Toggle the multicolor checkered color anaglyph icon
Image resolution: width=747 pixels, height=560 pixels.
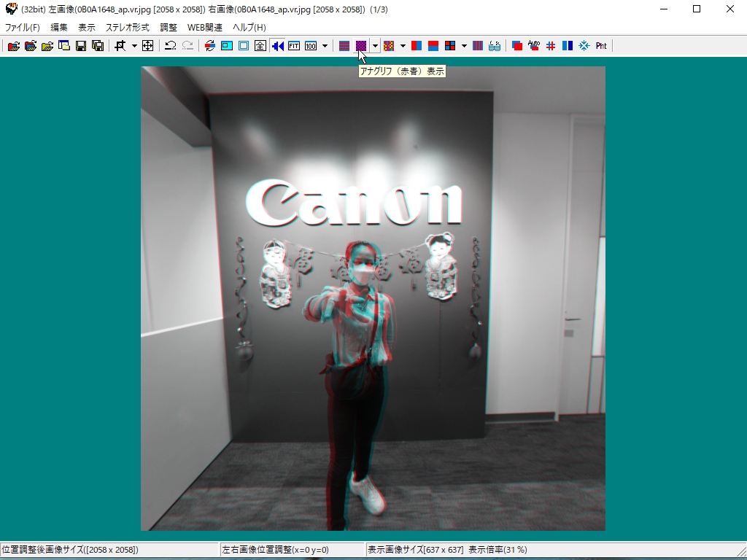click(x=389, y=46)
